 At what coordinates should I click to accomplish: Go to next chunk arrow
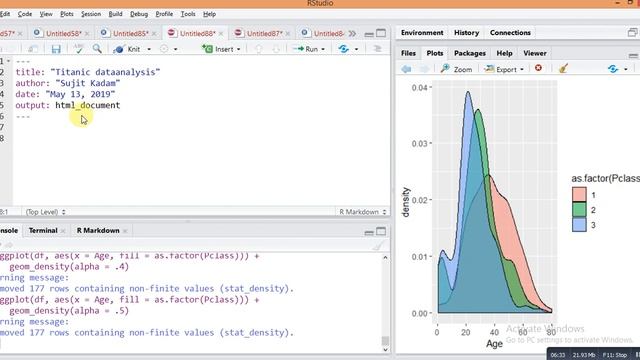pos(276,49)
